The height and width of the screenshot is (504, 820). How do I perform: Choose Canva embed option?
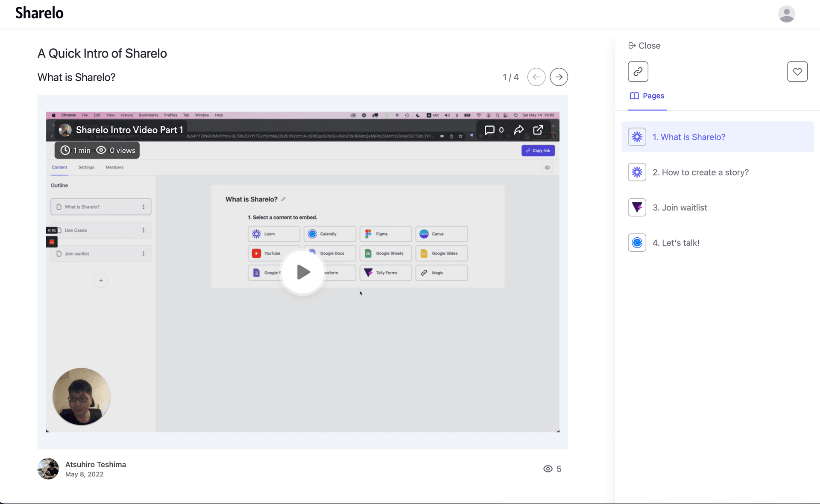442,234
